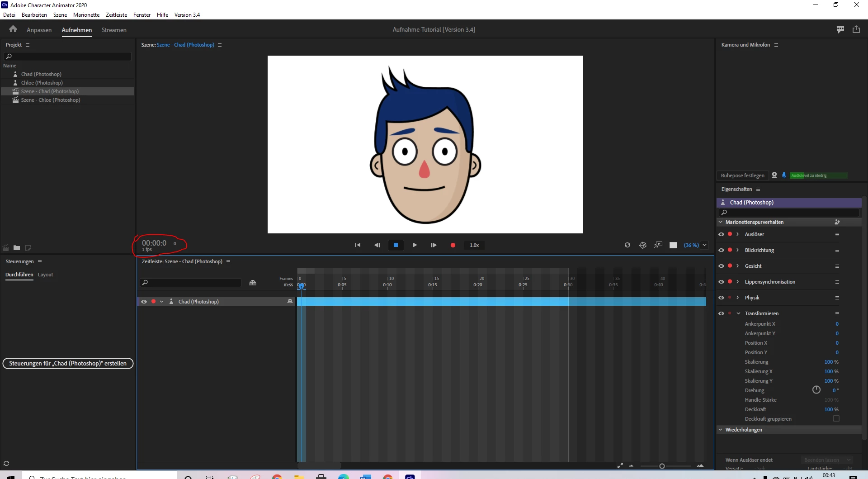
Task: Click Ruhepose festlegen button
Action: [x=742, y=175]
